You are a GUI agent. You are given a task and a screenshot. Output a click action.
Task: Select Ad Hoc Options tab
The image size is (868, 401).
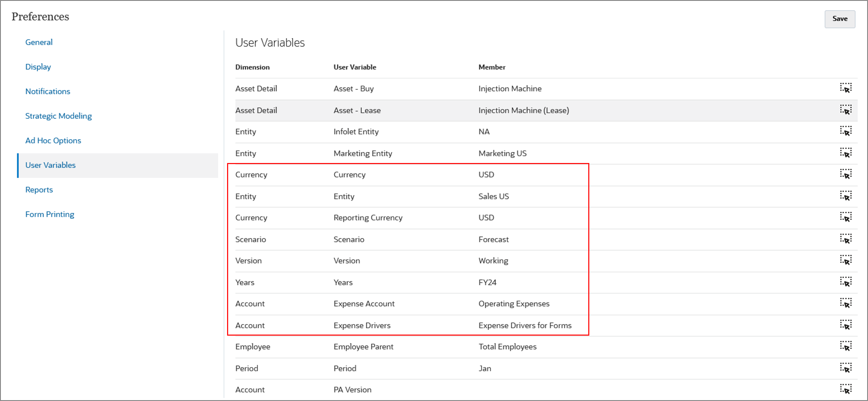53,140
